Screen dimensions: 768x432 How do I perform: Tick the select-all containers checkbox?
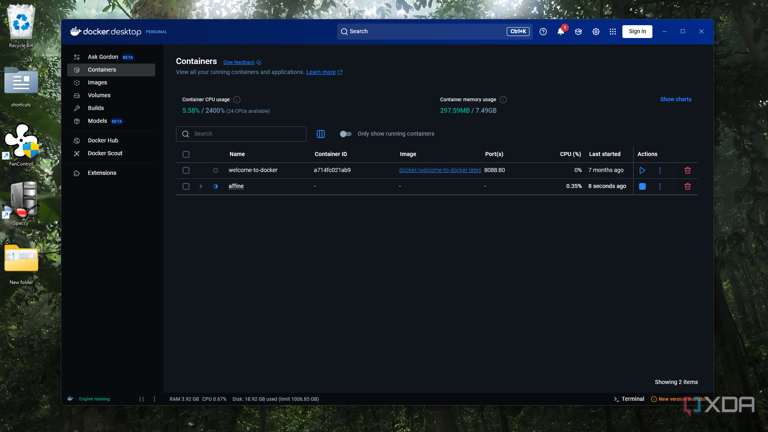186,154
